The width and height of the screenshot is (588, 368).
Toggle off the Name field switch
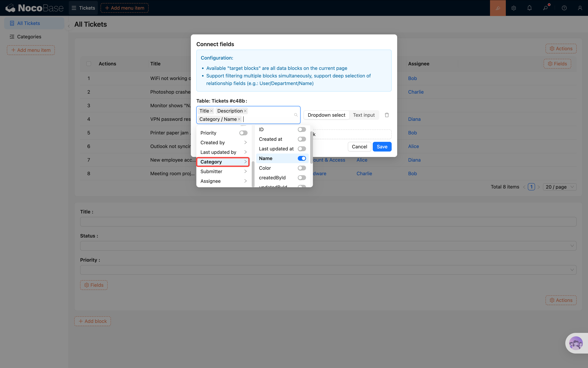point(302,159)
